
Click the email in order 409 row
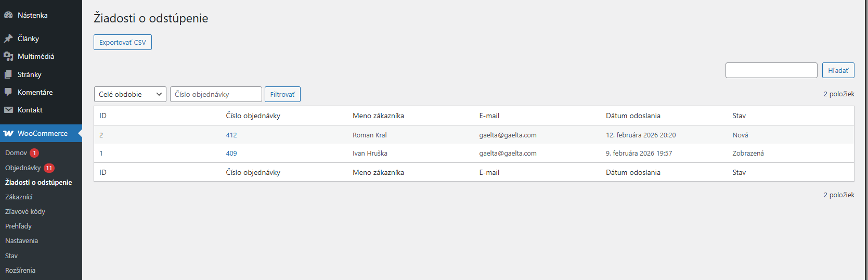tap(508, 154)
